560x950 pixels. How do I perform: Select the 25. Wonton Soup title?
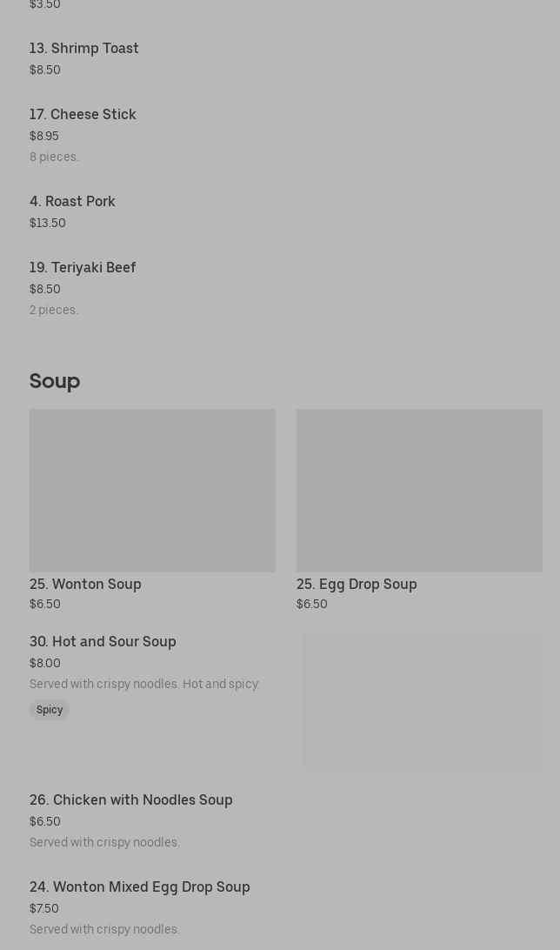tap(85, 584)
